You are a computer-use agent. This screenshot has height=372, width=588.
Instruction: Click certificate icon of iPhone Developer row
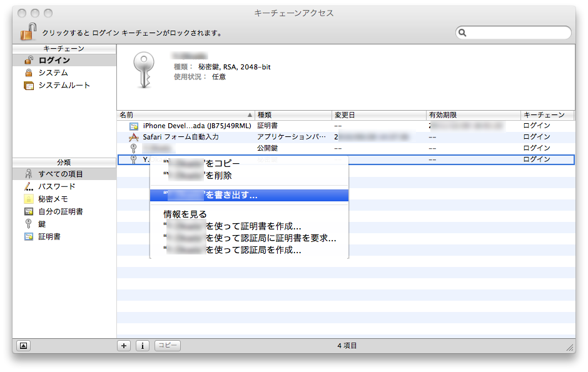[133, 126]
